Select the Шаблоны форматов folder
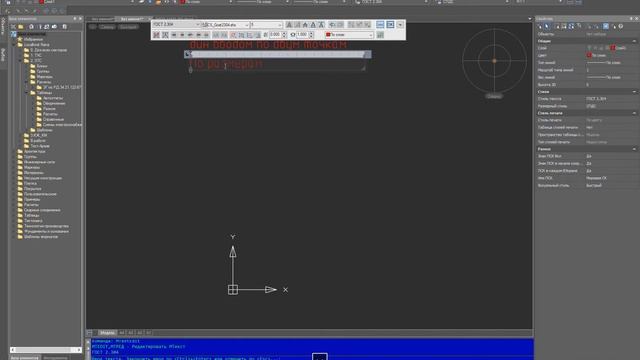 38,236
